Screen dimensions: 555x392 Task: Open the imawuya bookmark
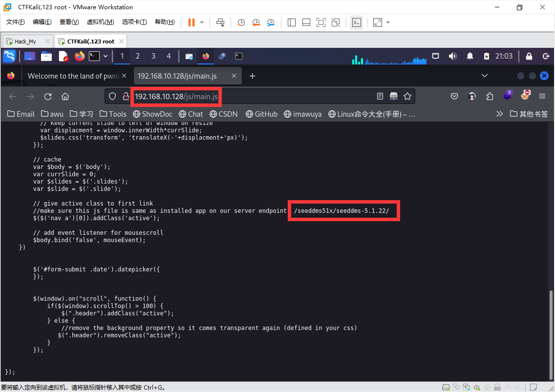click(x=302, y=114)
